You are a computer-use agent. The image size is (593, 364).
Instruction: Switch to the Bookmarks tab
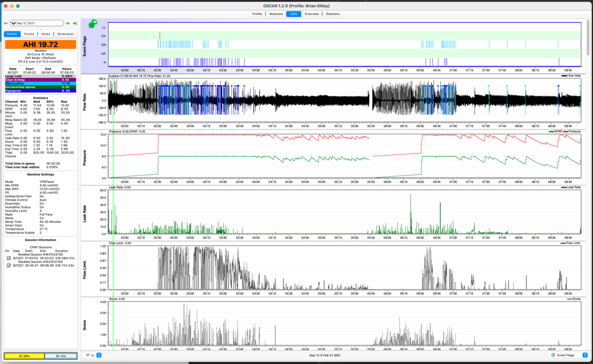coord(65,33)
